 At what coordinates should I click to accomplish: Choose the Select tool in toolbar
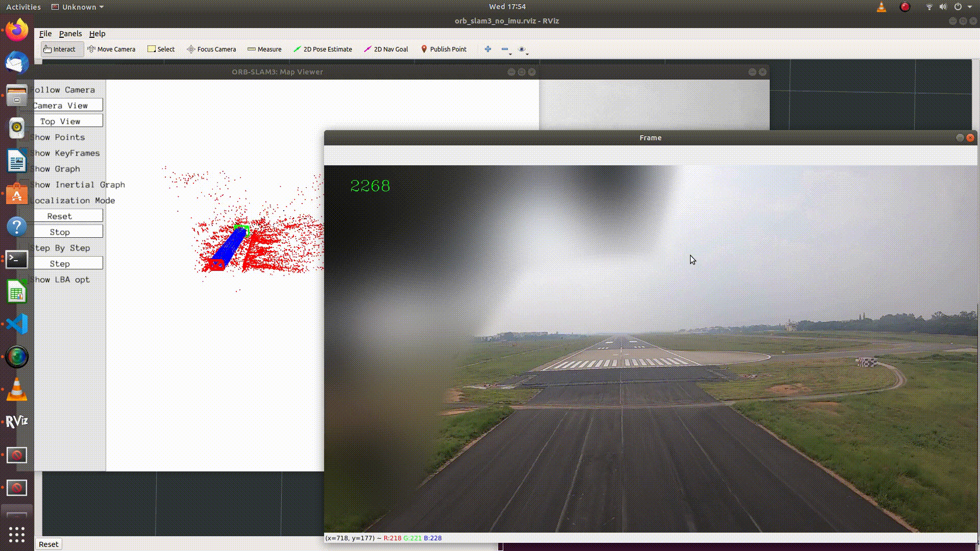pyautogui.click(x=161, y=49)
